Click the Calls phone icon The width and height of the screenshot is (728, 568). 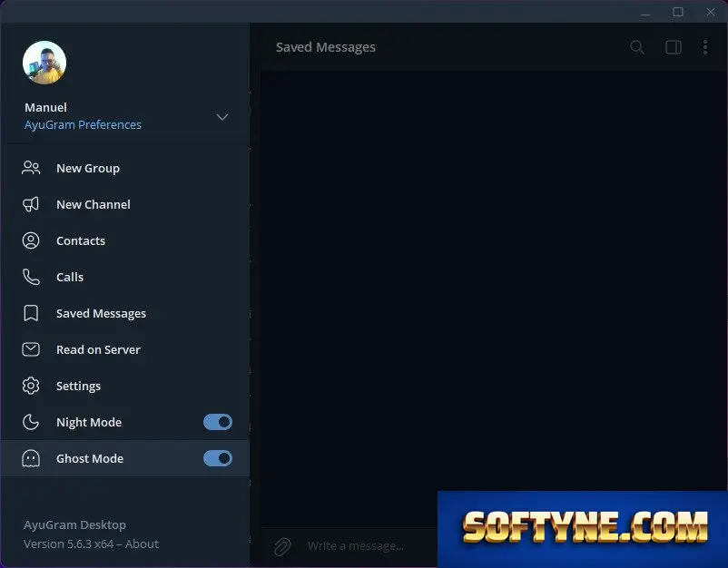coord(31,277)
